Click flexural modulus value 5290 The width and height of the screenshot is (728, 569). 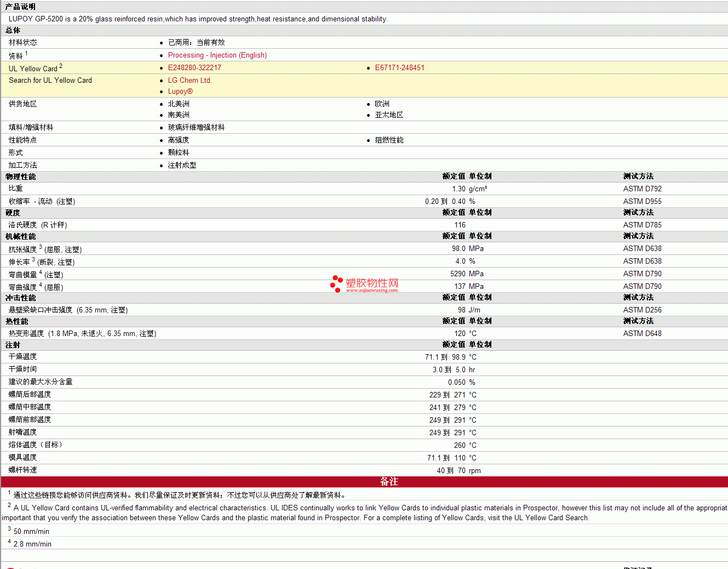(x=458, y=274)
